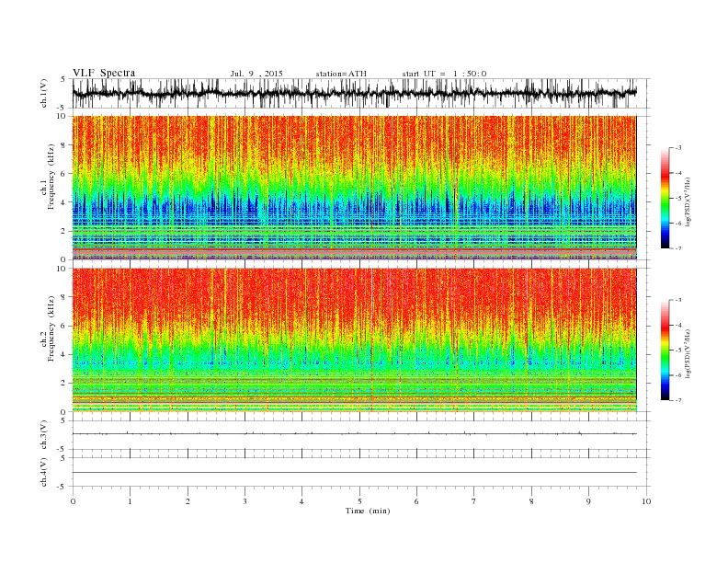This screenshot has width=728, height=563.
Task: Click the "0" tick on the time axis
Action: coord(73,501)
